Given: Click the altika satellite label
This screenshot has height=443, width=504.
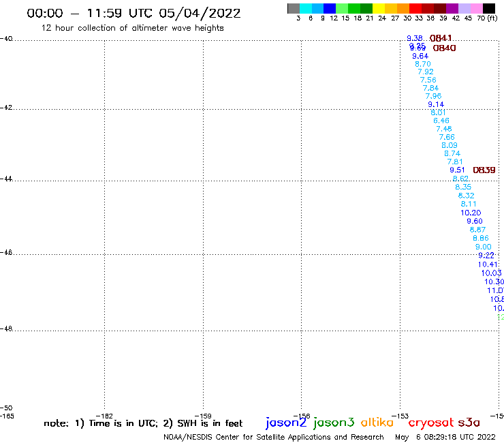Looking at the screenshot, I should point(377,422).
